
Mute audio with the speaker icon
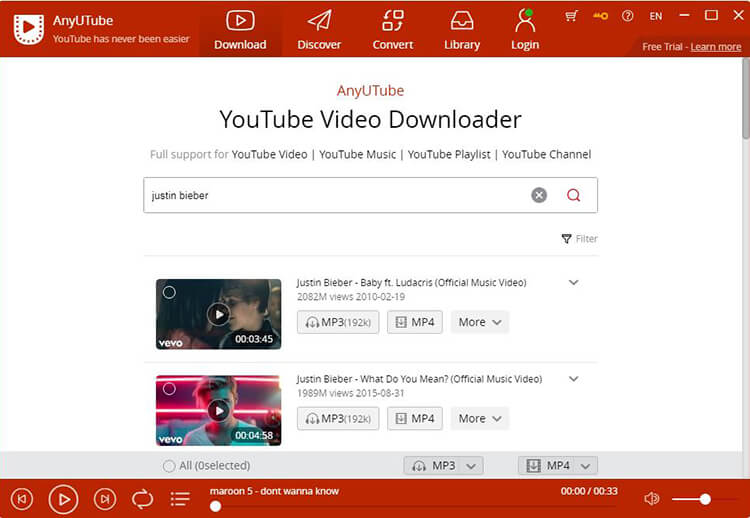point(651,499)
